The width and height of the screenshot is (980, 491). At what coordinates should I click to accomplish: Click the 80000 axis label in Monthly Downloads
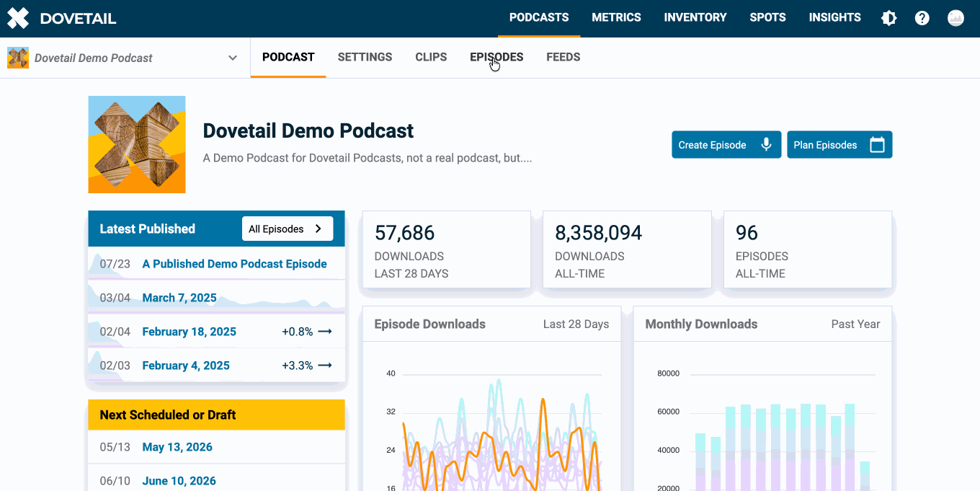click(x=668, y=373)
